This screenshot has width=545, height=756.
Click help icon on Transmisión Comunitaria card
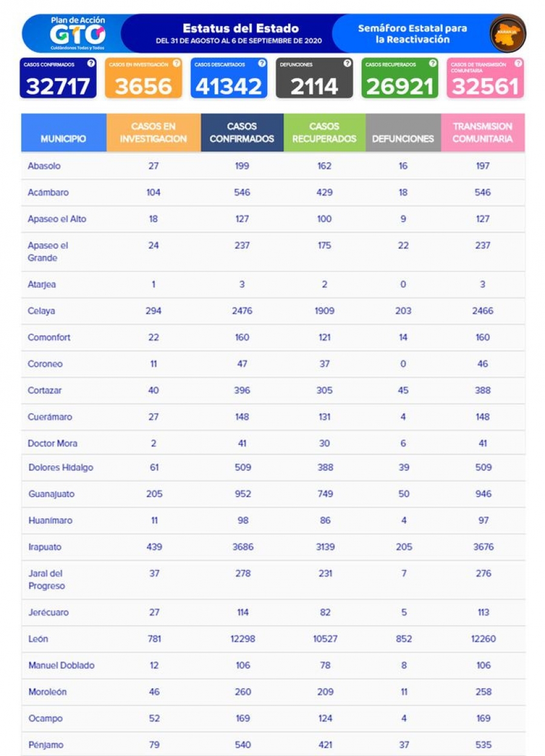(518, 63)
